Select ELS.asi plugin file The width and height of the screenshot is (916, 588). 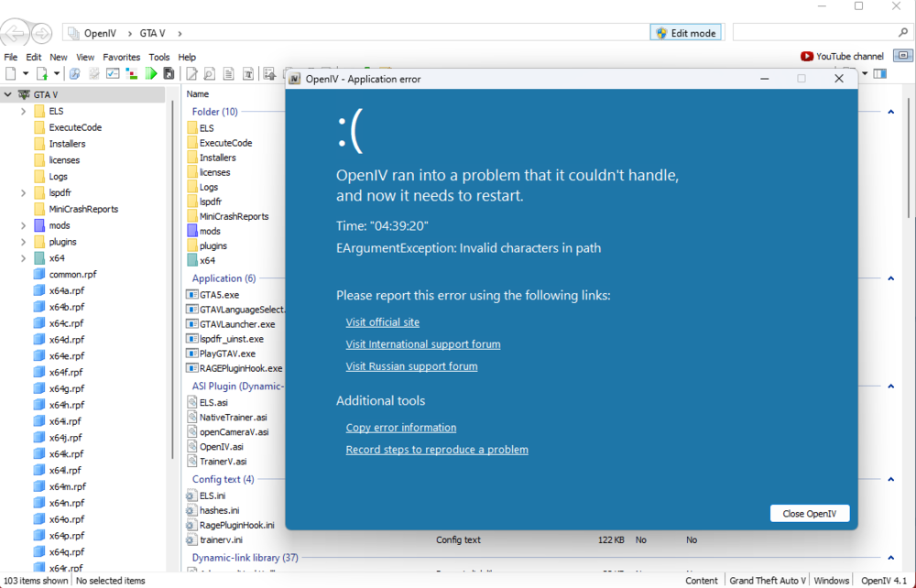[213, 402]
